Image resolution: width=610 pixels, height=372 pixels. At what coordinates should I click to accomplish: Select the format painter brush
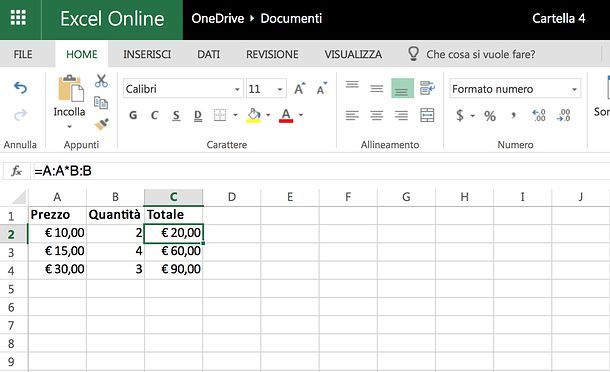click(102, 124)
